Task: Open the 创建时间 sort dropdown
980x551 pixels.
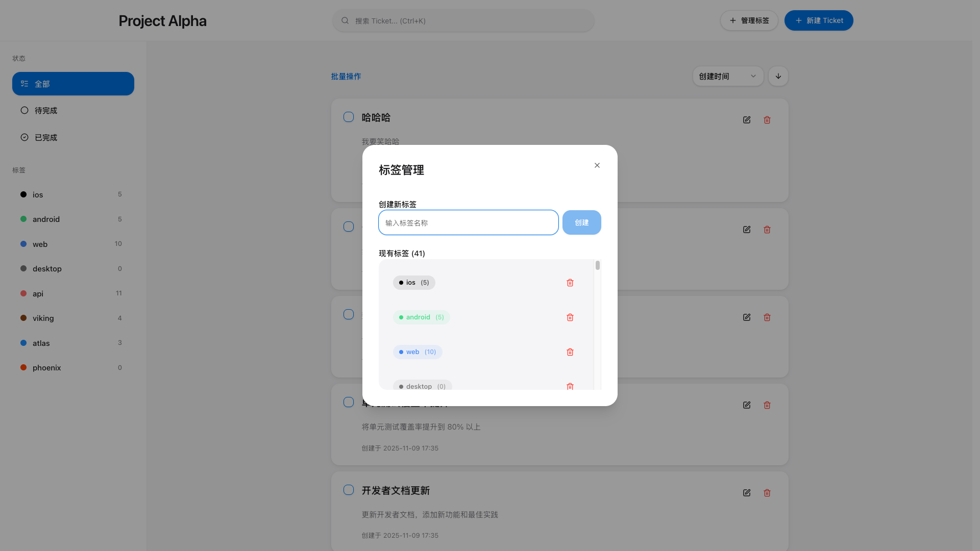Action: [x=727, y=76]
